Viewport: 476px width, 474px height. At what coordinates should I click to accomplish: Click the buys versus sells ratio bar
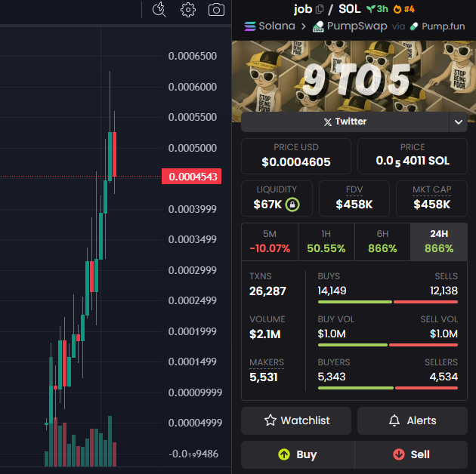coord(388,302)
